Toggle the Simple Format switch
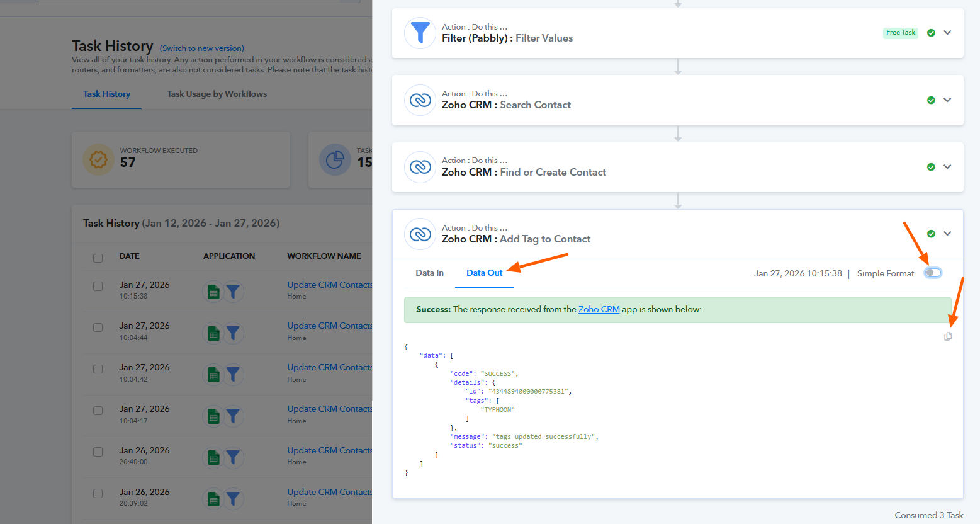 [933, 273]
